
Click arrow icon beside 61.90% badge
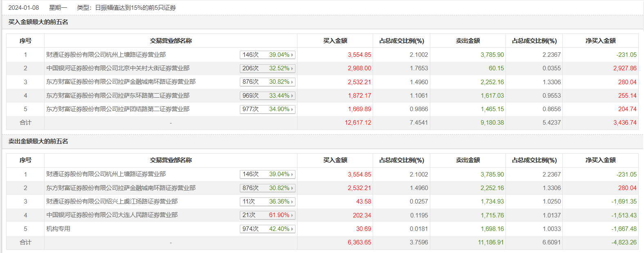[x=292, y=215]
